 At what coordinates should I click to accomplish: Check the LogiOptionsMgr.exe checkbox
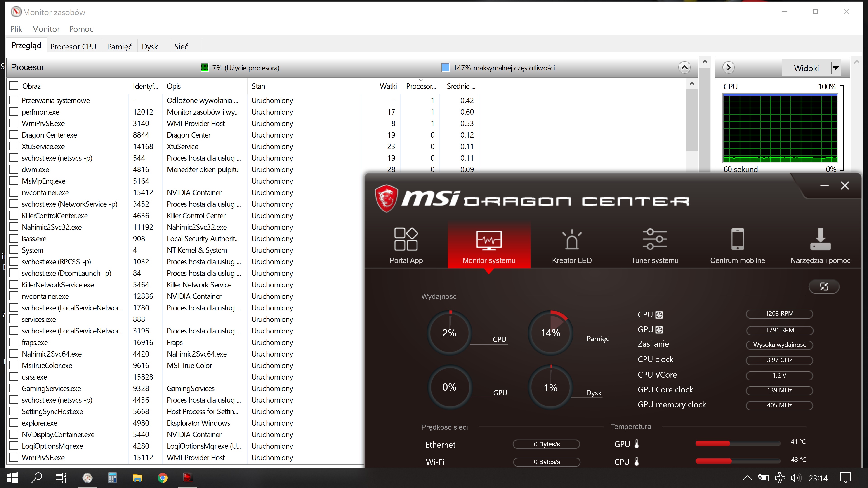14,446
